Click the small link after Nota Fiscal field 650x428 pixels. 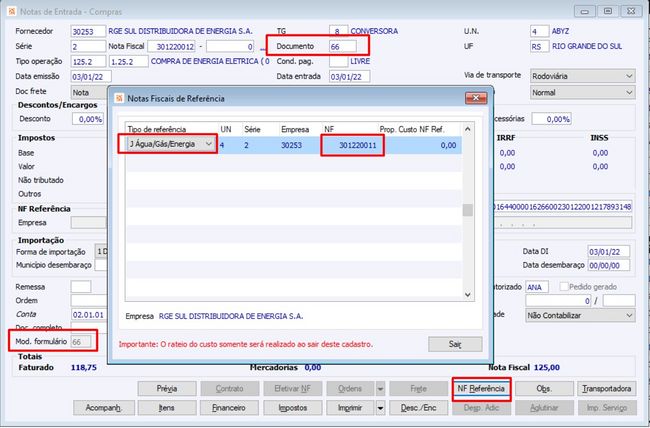pyautogui.click(x=262, y=50)
